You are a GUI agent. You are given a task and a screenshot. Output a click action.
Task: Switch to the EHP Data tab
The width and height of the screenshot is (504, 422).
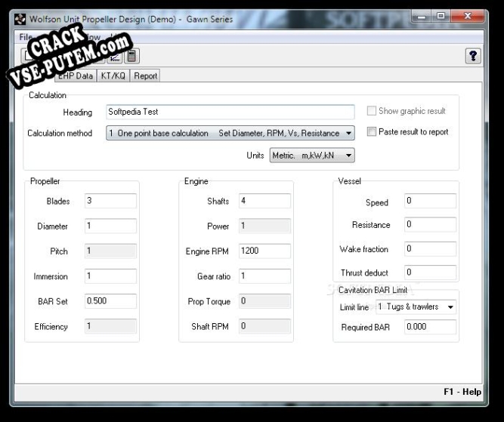click(76, 76)
